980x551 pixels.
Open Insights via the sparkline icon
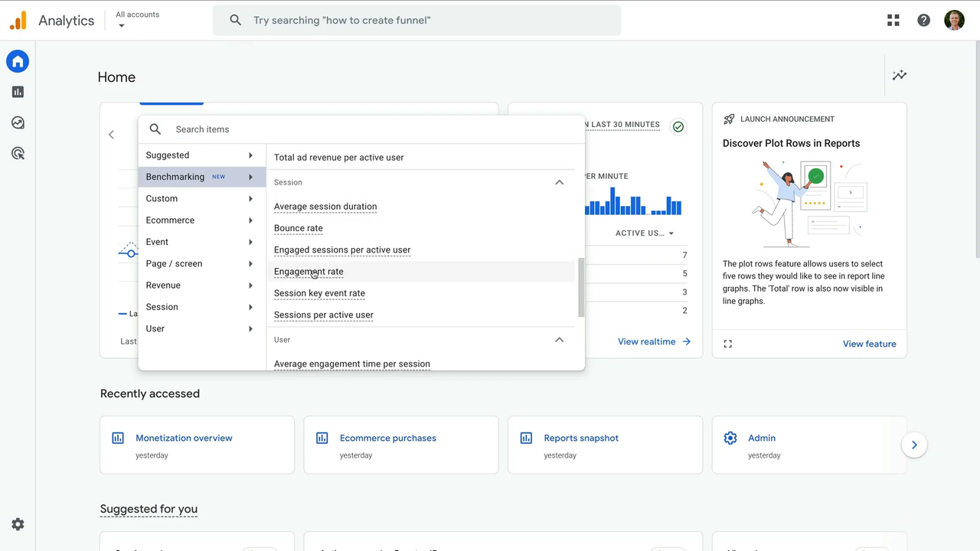coord(900,75)
